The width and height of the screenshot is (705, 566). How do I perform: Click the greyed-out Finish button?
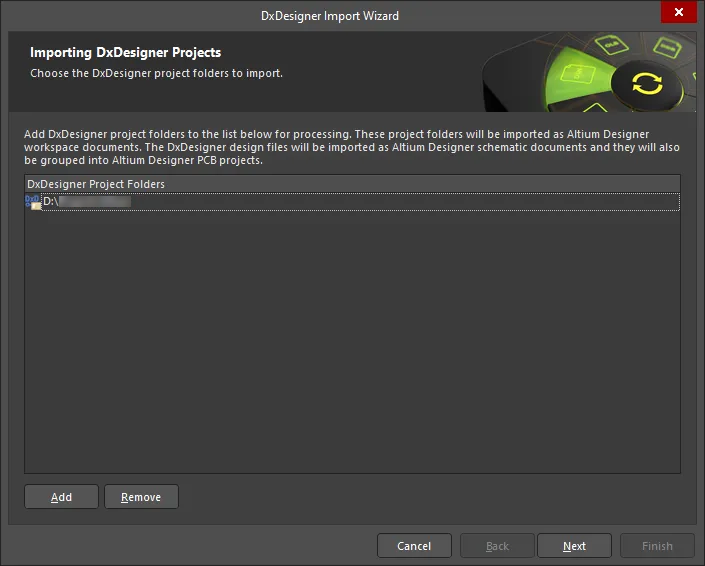tap(657, 546)
